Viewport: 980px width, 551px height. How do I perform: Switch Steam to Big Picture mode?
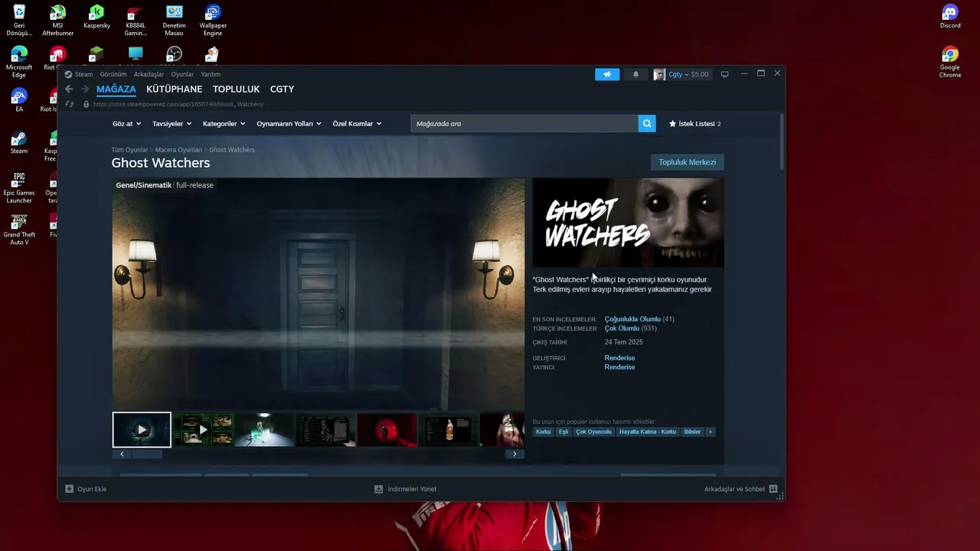pos(724,74)
